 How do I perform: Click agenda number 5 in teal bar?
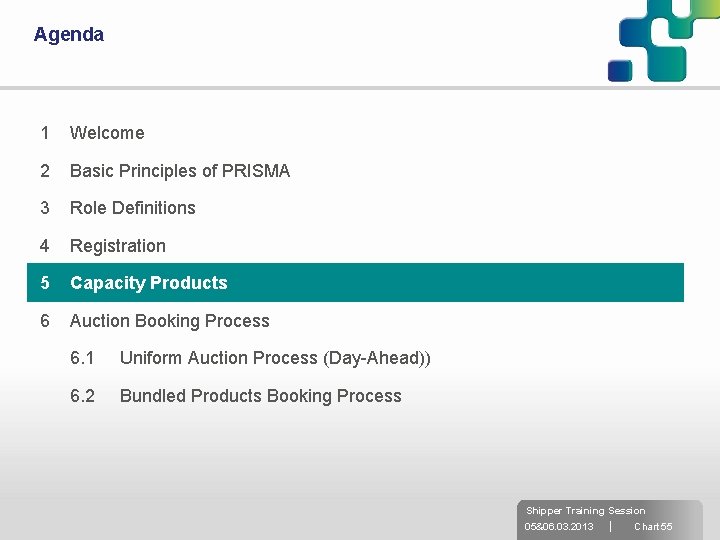click(x=45, y=283)
